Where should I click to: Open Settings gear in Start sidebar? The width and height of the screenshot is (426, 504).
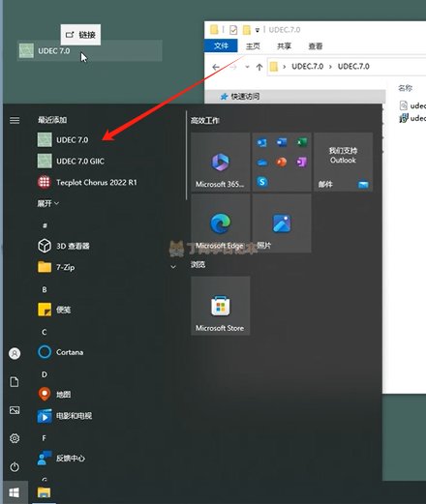[15, 438]
